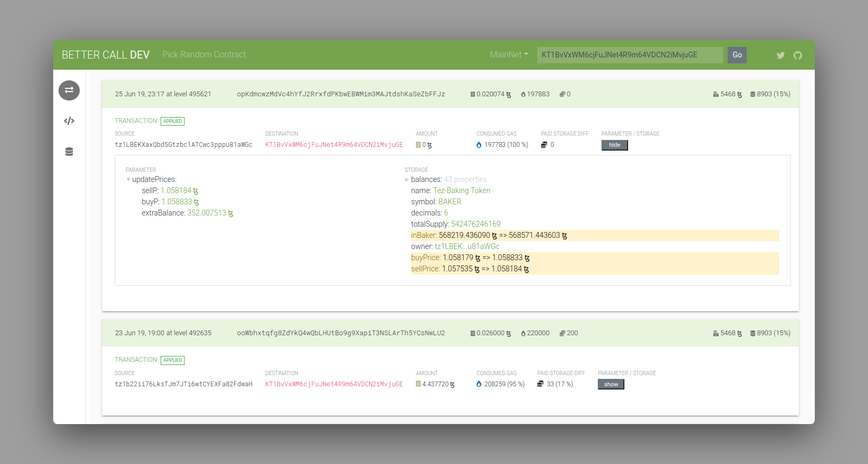
Task: Click Pick Random Contract link
Action: pos(204,55)
